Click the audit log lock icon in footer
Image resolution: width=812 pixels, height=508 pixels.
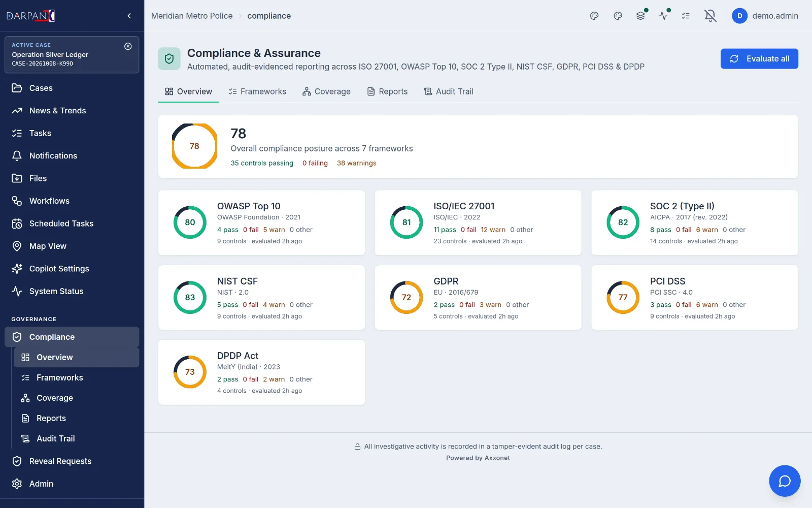[x=357, y=447]
